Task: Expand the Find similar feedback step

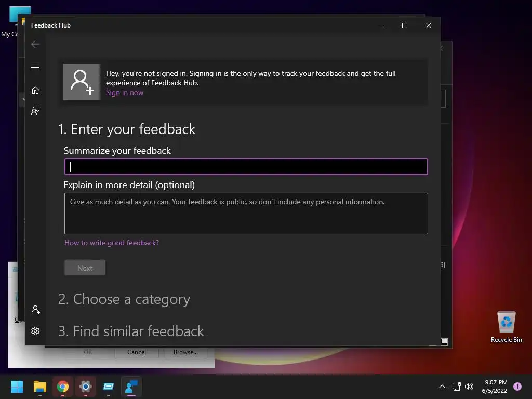Action: tap(131, 331)
